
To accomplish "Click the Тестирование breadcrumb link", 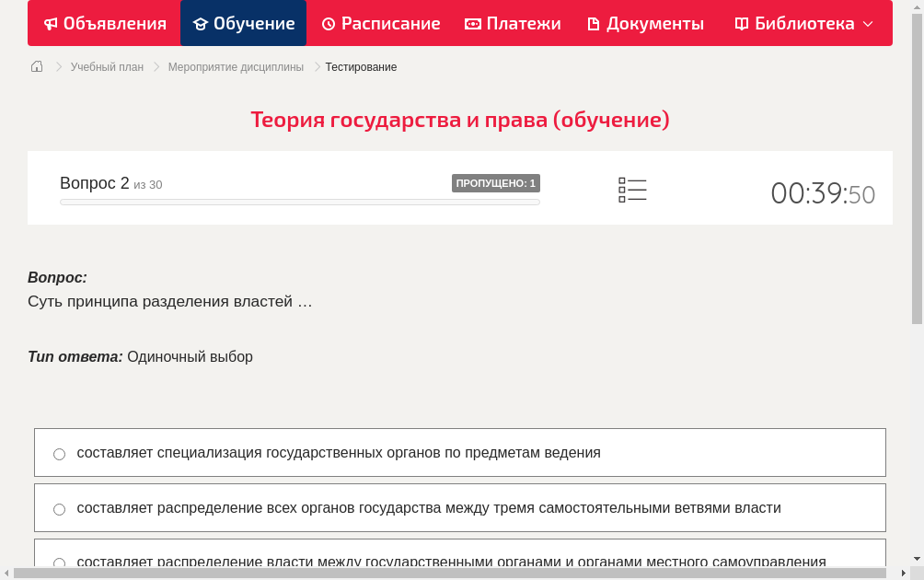I will [x=360, y=66].
